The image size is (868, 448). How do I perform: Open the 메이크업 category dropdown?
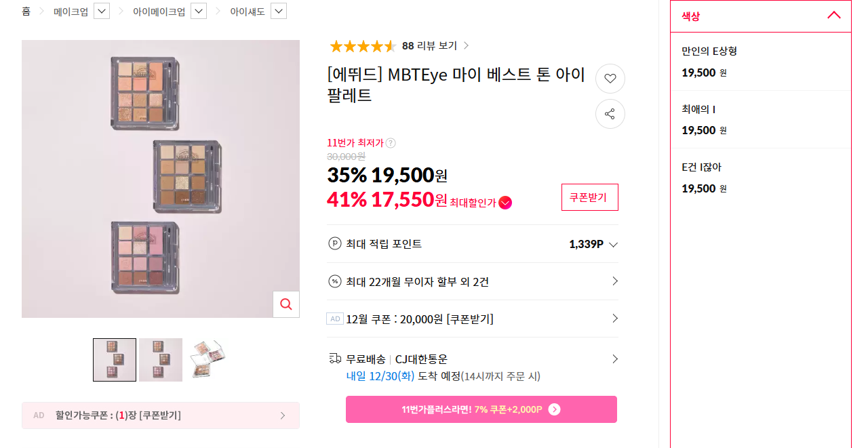coord(102,12)
